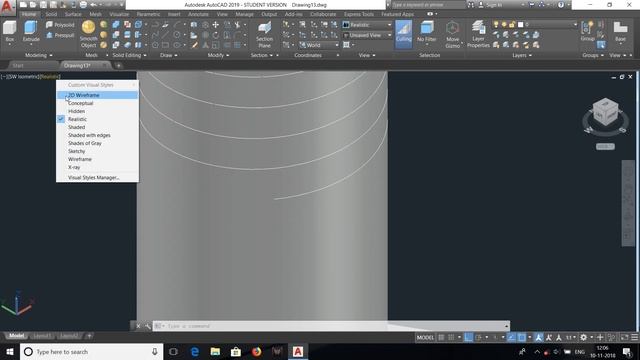Select Sketchy visual style
Screen dimensions: 640x360
click(x=98, y=151)
